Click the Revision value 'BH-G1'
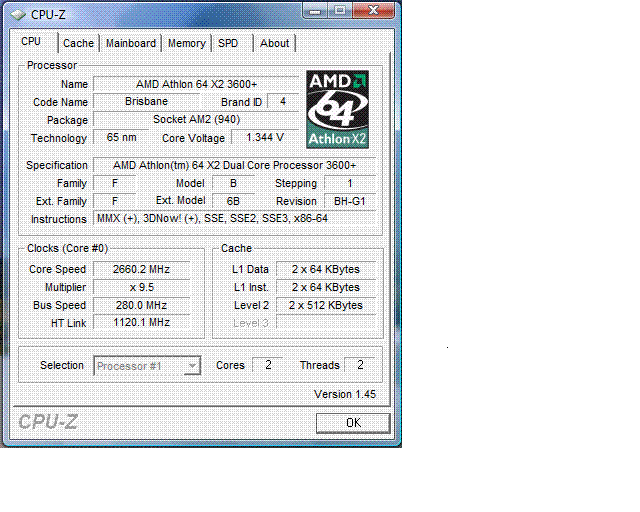The height and width of the screenshot is (512, 640). pyautogui.click(x=350, y=201)
